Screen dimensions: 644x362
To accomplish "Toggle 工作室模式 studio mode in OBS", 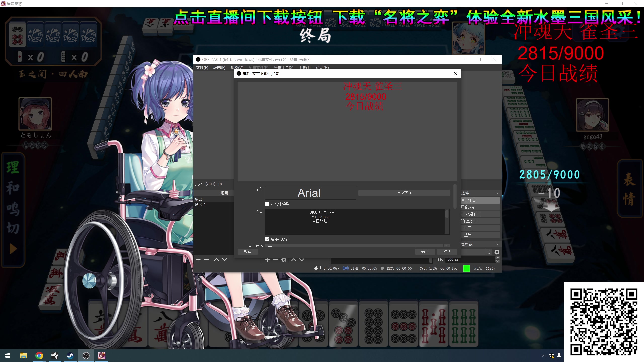I will 480,221.
